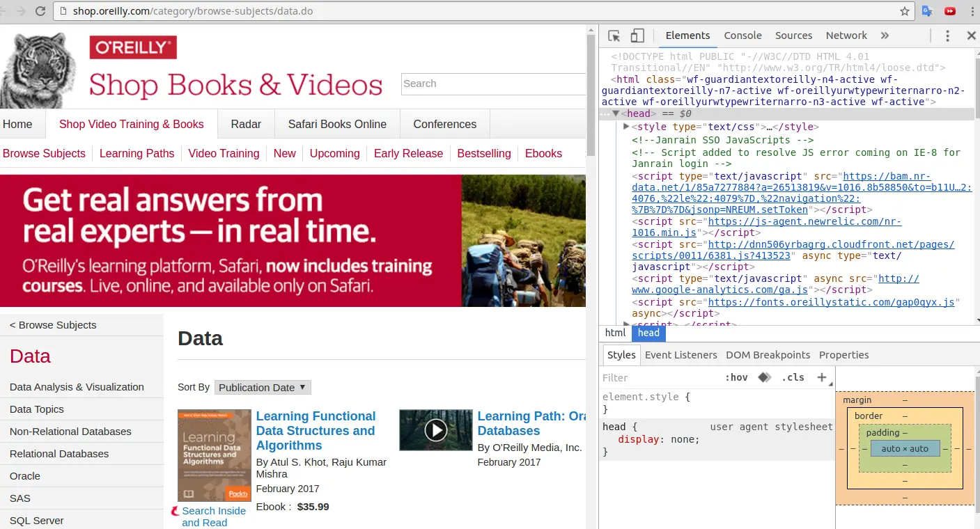
Task: Click the Learning Functional Data Structures cover
Action: point(215,455)
